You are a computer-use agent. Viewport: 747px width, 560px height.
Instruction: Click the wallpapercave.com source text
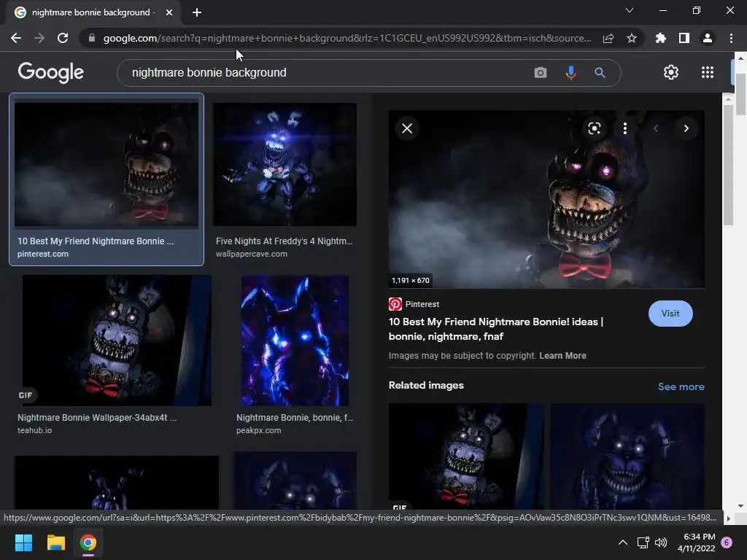pyautogui.click(x=252, y=254)
